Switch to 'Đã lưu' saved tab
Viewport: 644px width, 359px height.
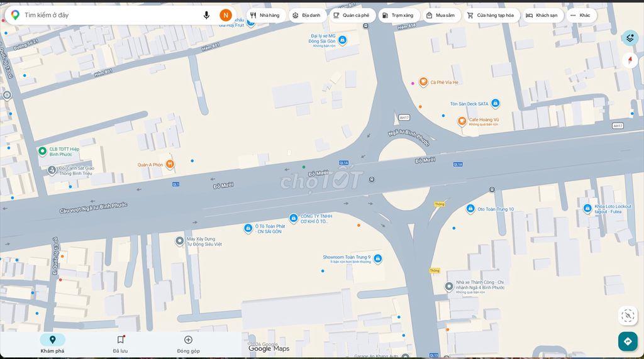click(x=120, y=344)
